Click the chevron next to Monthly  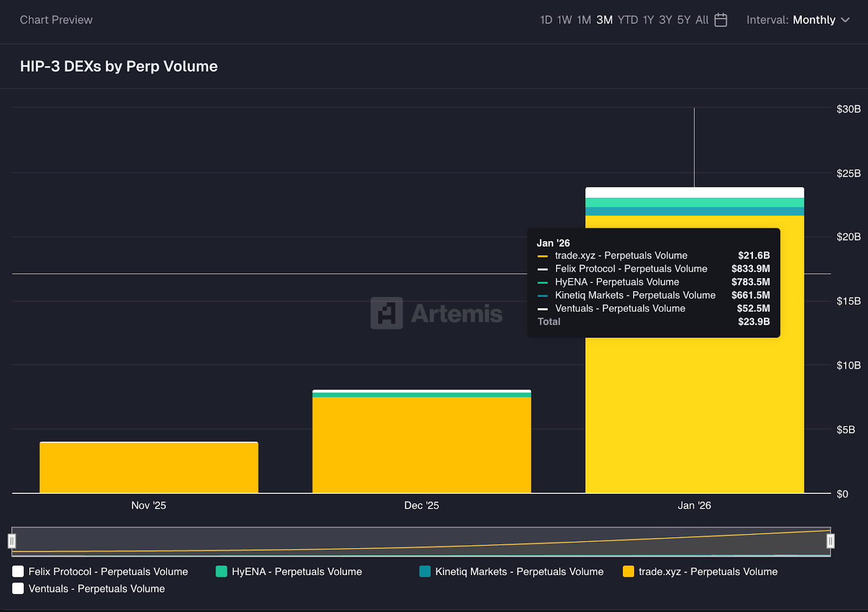coord(845,20)
